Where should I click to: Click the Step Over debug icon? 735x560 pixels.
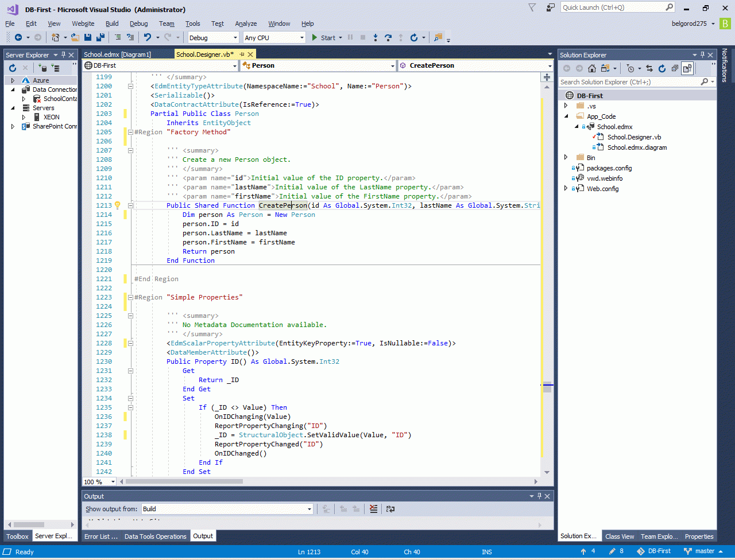tap(388, 37)
